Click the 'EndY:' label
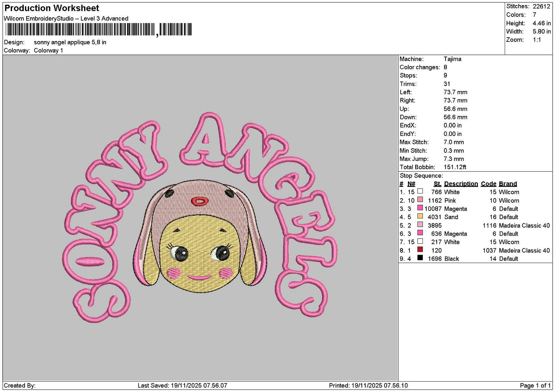555x392 pixels. [408, 134]
